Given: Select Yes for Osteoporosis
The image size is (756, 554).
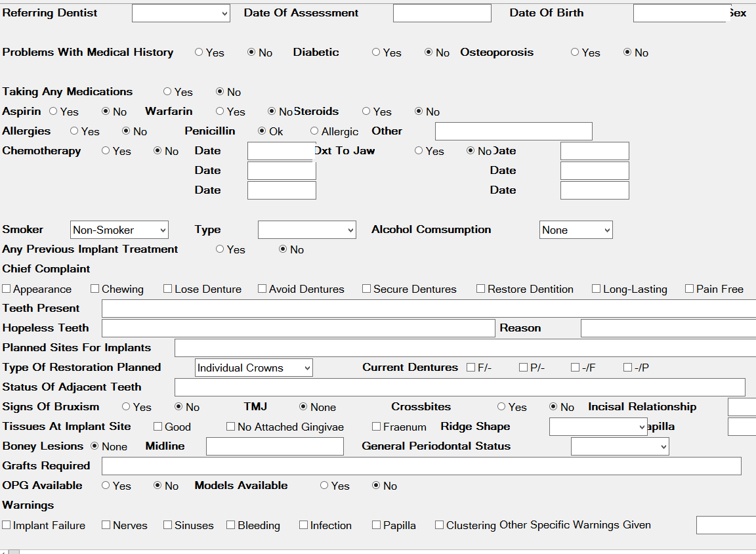Looking at the screenshot, I should [575, 53].
